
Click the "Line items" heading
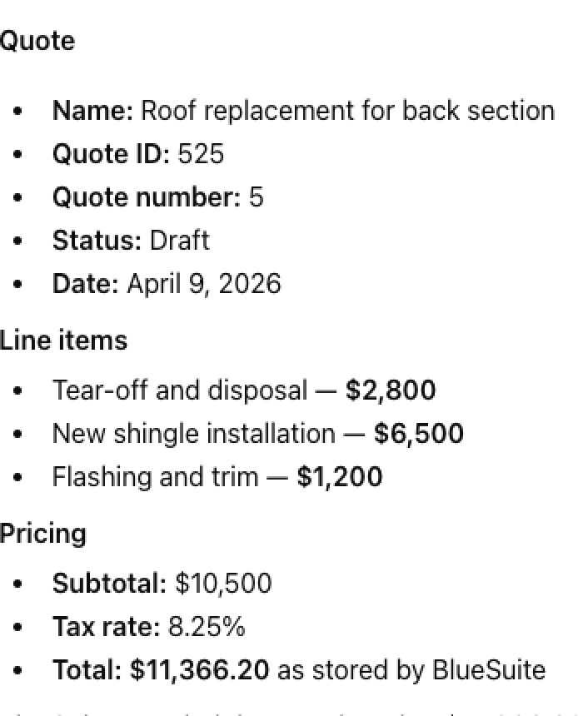point(63,341)
